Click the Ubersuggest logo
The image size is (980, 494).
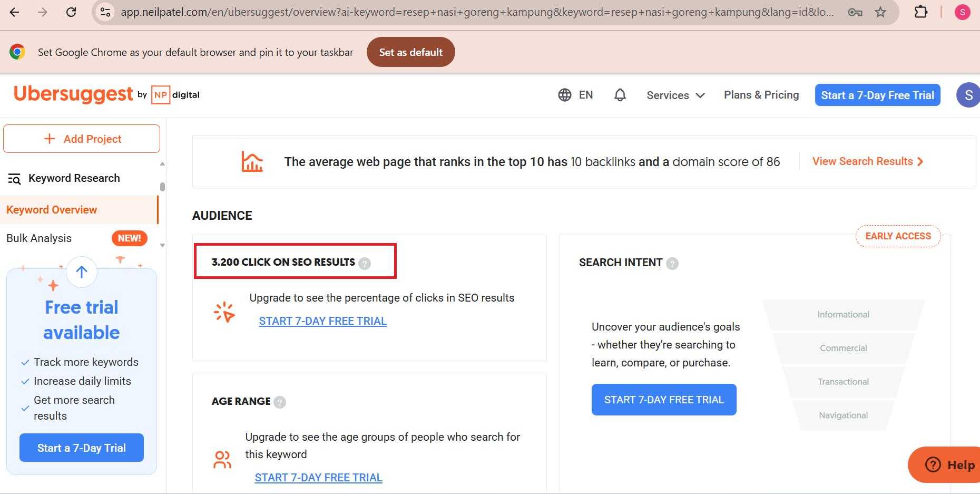tap(73, 94)
